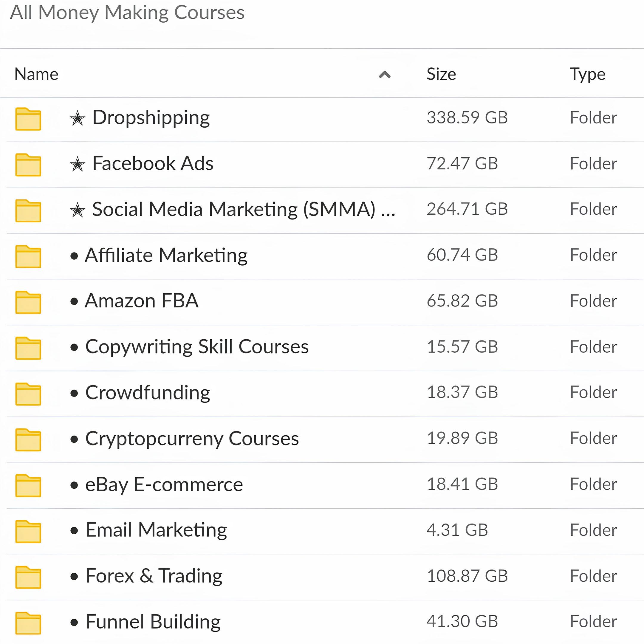Click the Dropshipping folder icon

(x=28, y=119)
